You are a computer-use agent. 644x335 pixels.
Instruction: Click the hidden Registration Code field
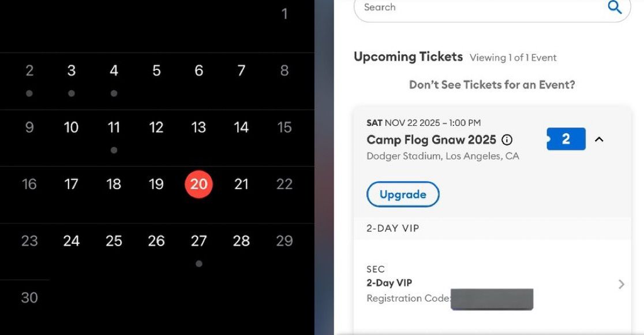[x=492, y=299]
